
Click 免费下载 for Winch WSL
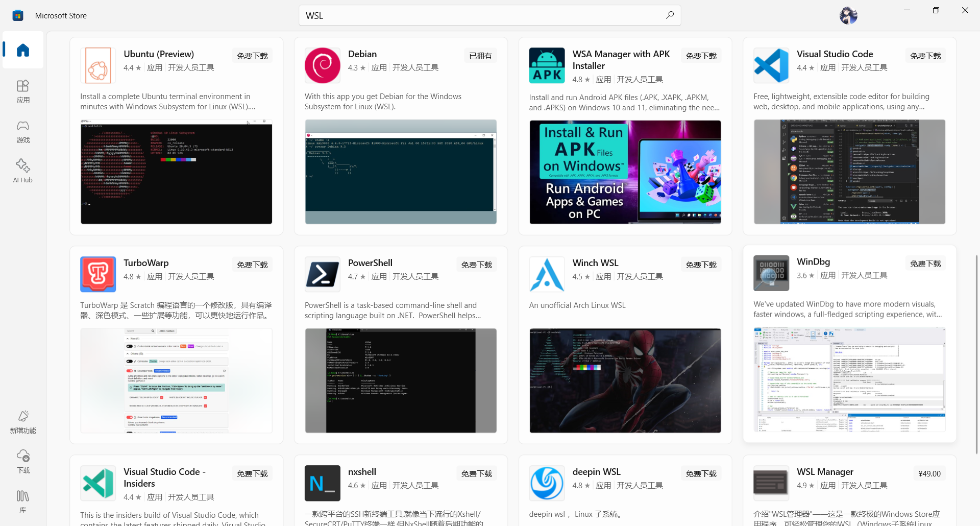click(x=701, y=265)
